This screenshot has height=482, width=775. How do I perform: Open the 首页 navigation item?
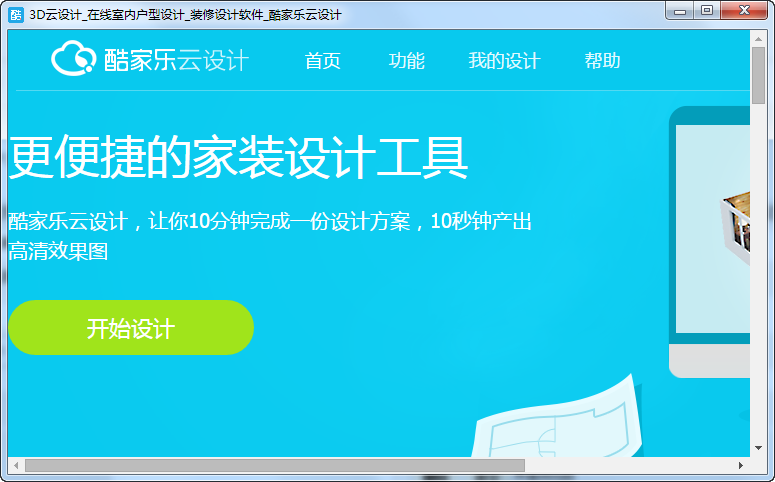323,61
